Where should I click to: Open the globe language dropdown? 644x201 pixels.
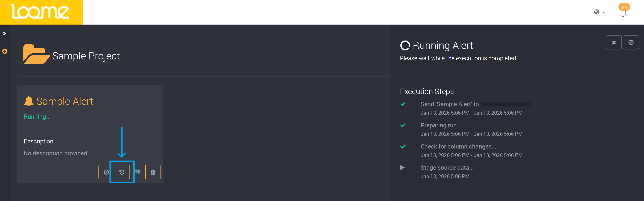tap(599, 12)
